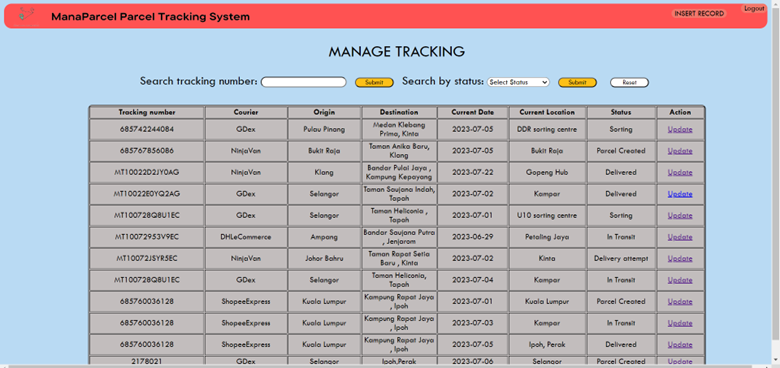Click the 2023-07-22 date cell
The image size is (780, 368).
(473, 173)
